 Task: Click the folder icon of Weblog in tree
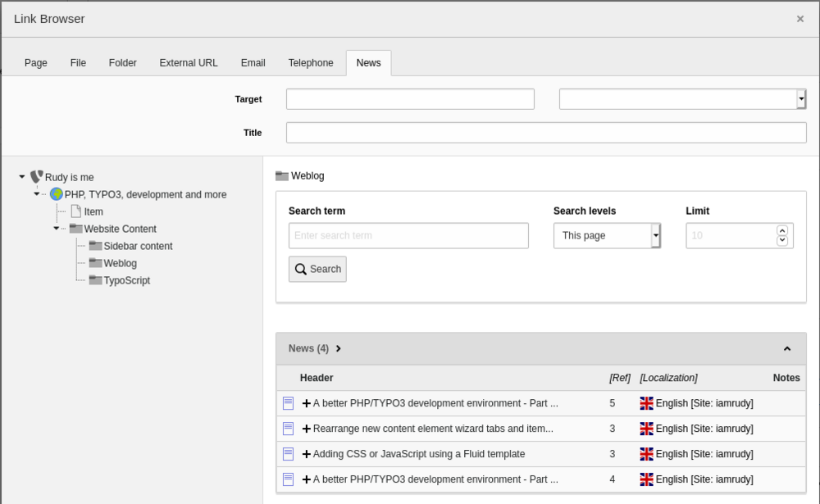(95, 263)
